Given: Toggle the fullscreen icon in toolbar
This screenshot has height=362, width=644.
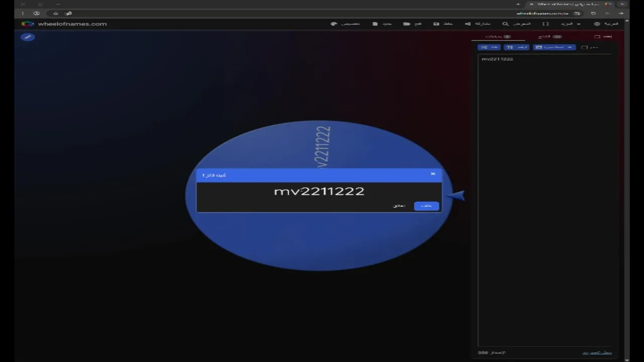Looking at the screenshot, I should pyautogui.click(x=545, y=24).
